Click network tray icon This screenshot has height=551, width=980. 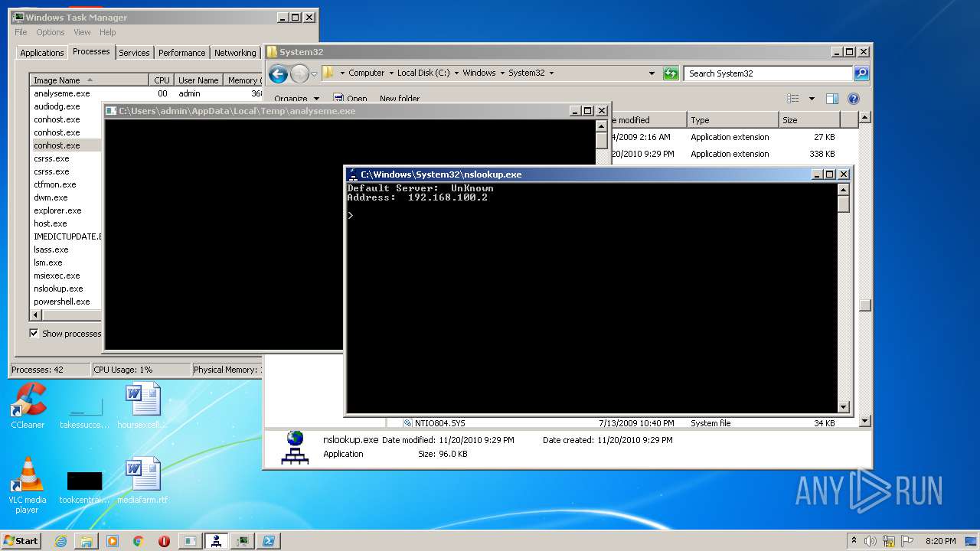pyautogui.click(x=888, y=541)
